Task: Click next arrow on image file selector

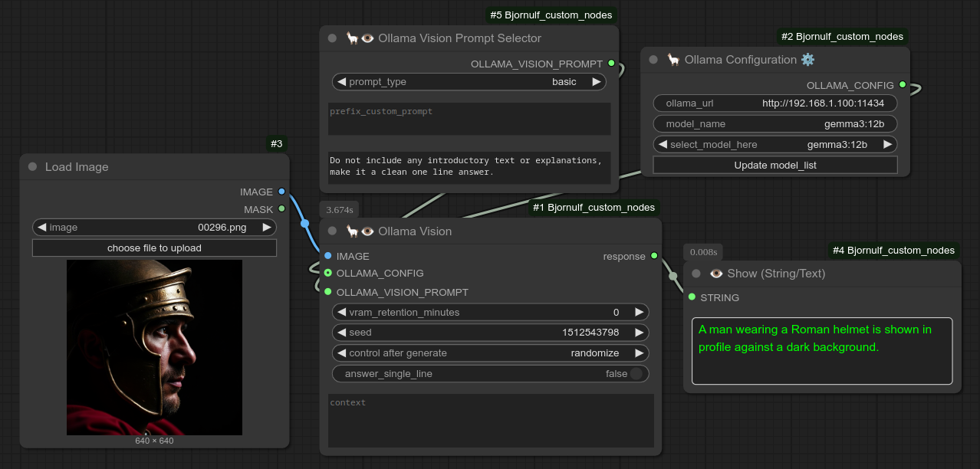Action: click(x=266, y=228)
